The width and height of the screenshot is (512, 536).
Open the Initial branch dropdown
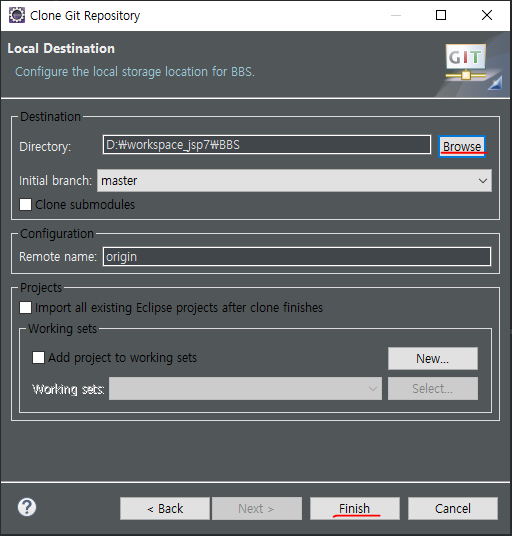pos(294,180)
